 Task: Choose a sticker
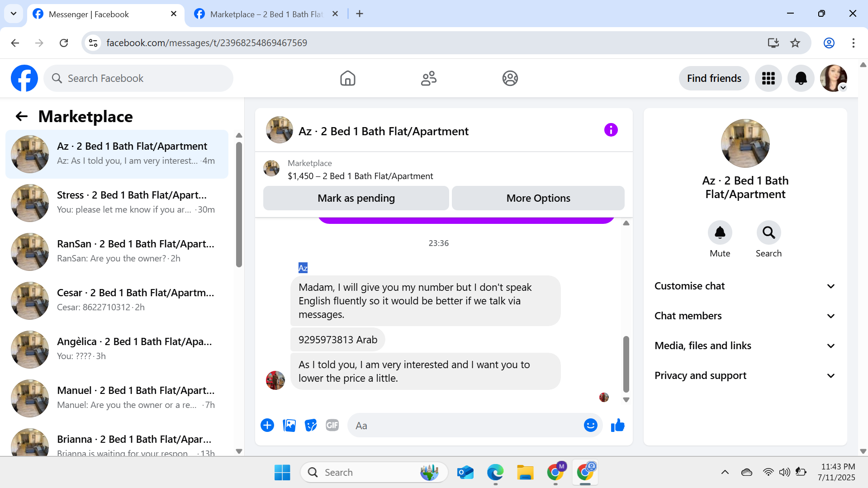[311, 425]
